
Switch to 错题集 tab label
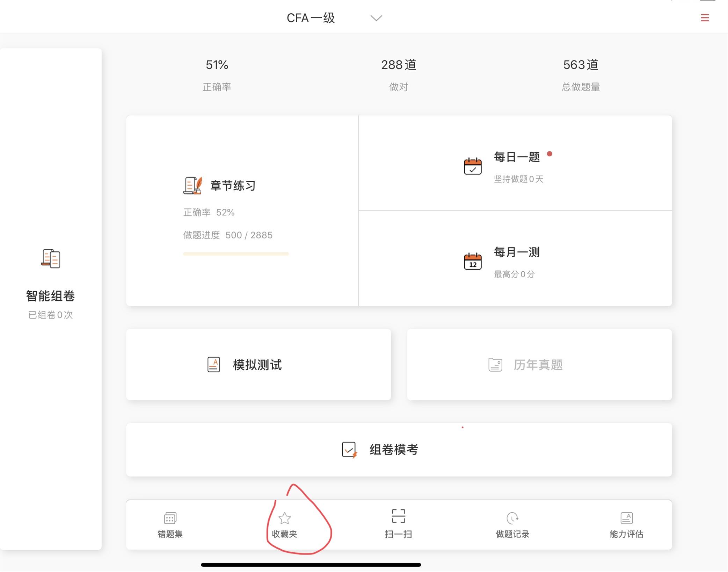(170, 534)
